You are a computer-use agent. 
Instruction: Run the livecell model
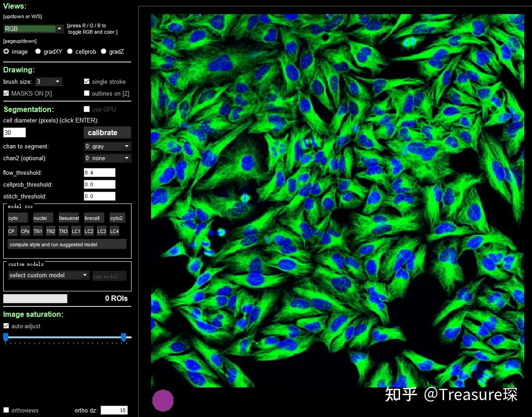click(x=93, y=218)
